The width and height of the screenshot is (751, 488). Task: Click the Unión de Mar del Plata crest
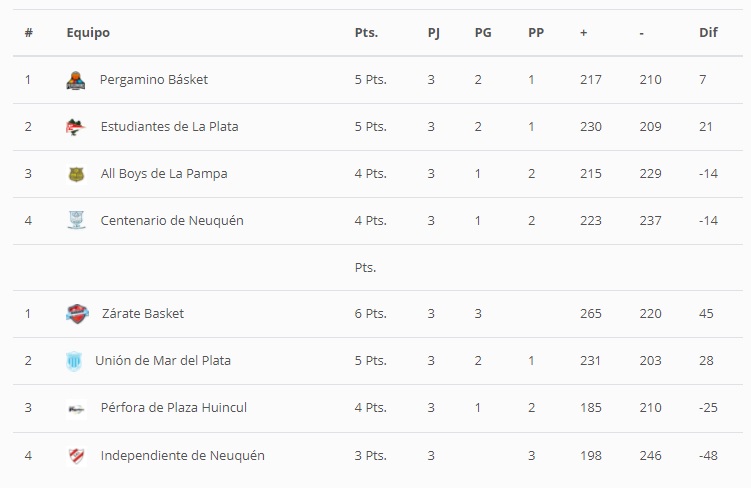[74, 361]
